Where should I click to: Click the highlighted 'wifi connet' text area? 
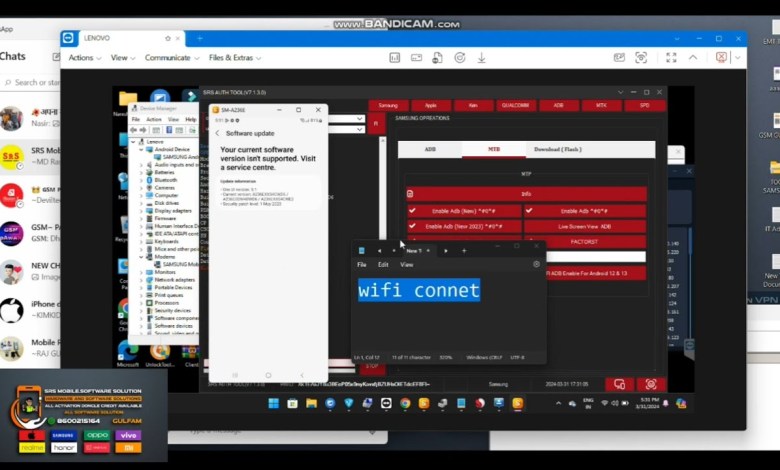[x=419, y=290]
